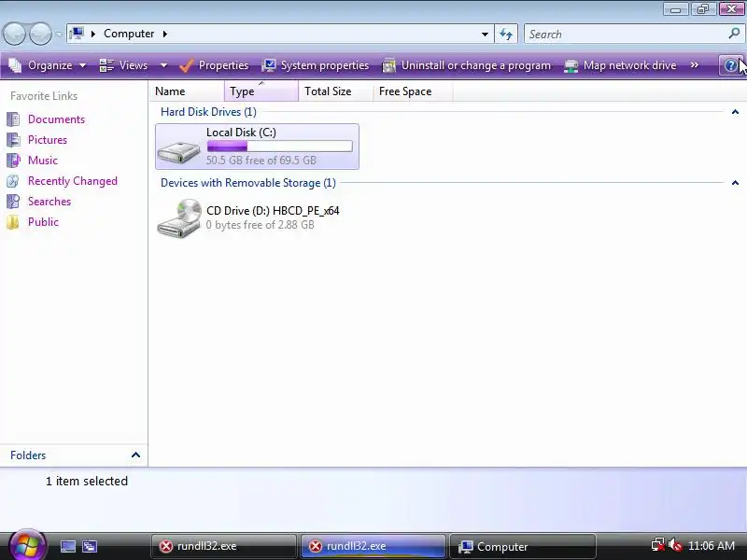Screen dimensions: 747x560
Task: Open Public favorite link
Action: click(x=43, y=222)
